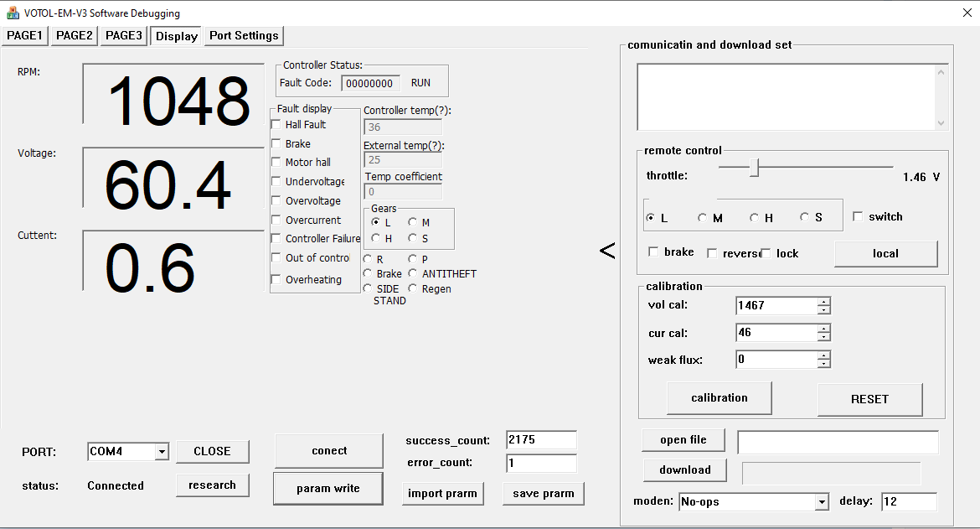Click the save prarm button
980x529 pixels.
(543, 494)
